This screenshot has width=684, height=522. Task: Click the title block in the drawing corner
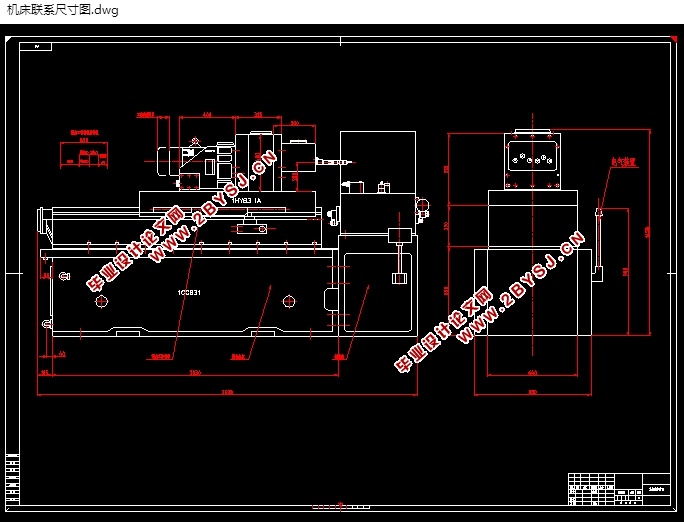(619, 489)
